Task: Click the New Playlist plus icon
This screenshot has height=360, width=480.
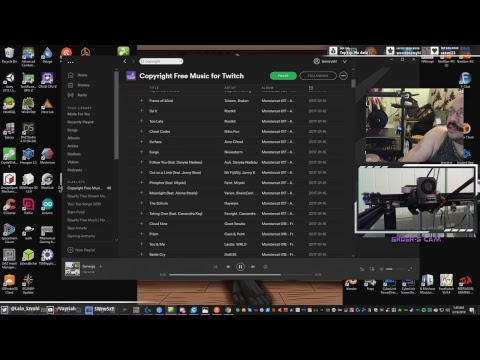Action: click(70, 250)
